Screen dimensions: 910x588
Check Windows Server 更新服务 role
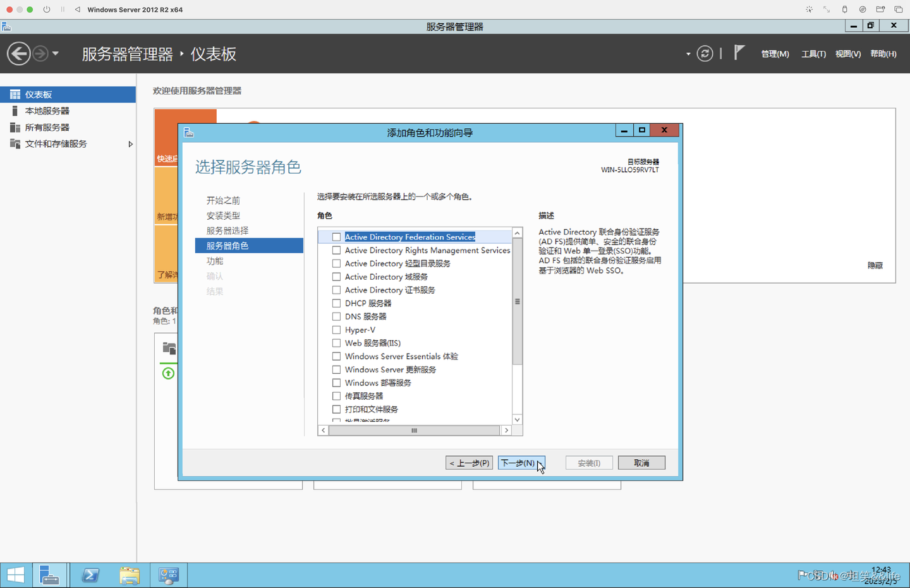point(336,369)
